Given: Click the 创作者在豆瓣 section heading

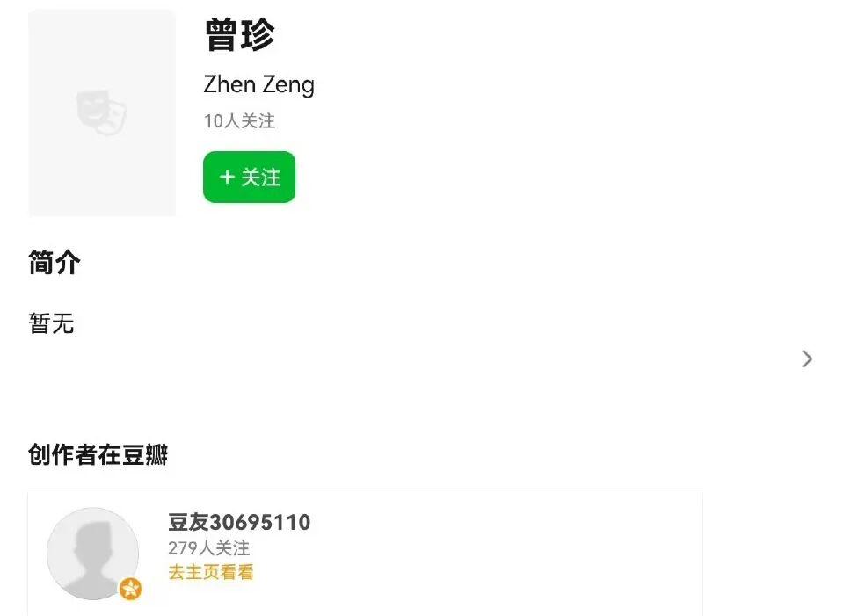Looking at the screenshot, I should [x=98, y=455].
